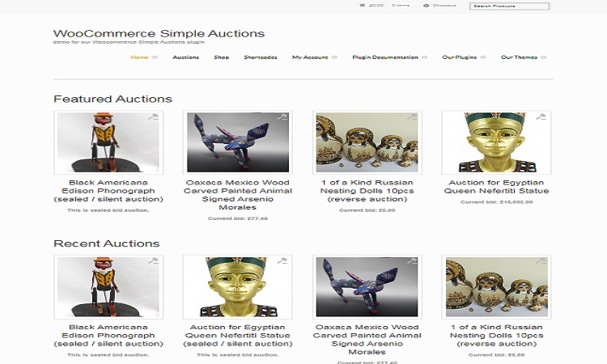
Task: Click the Checkout arrow icon in top bar
Action: (427, 6)
